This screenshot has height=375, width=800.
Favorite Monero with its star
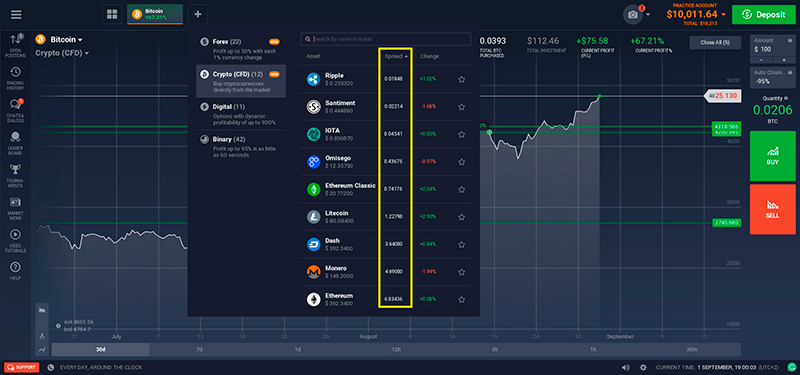pos(461,272)
